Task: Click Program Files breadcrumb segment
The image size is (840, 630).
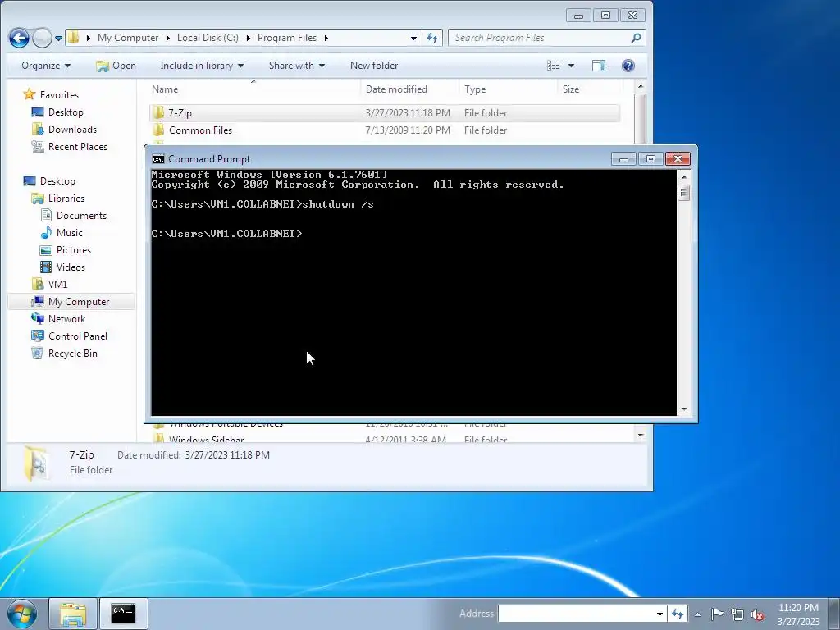Action: pyautogui.click(x=287, y=38)
